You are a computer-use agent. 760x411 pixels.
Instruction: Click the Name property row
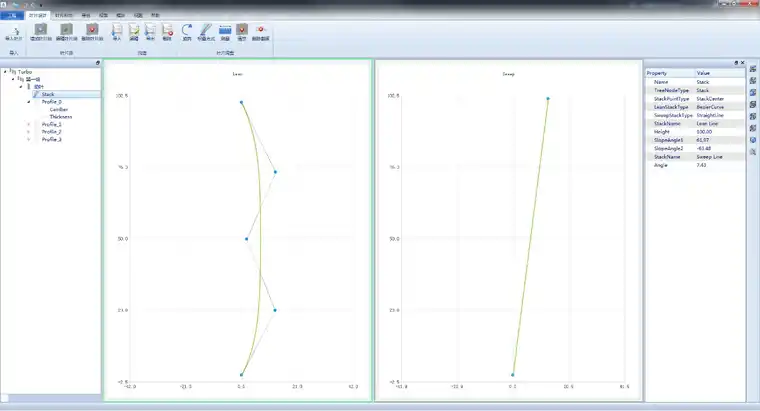(x=695, y=82)
